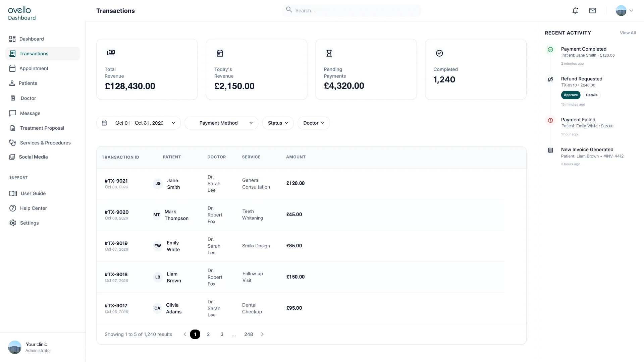The image size is (644, 362).
Task: Click the User Guide book icon
Action: pos(13,193)
